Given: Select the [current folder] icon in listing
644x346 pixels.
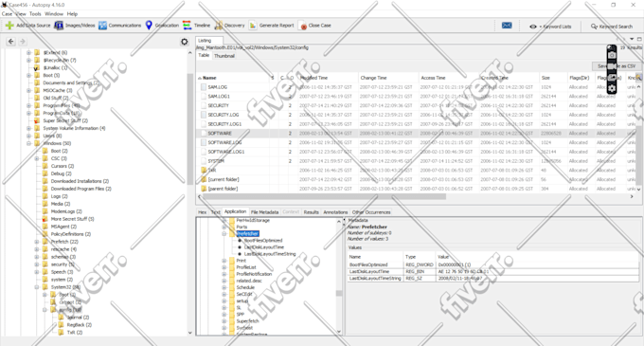Looking at the screenshot, I should click(204, 179).
